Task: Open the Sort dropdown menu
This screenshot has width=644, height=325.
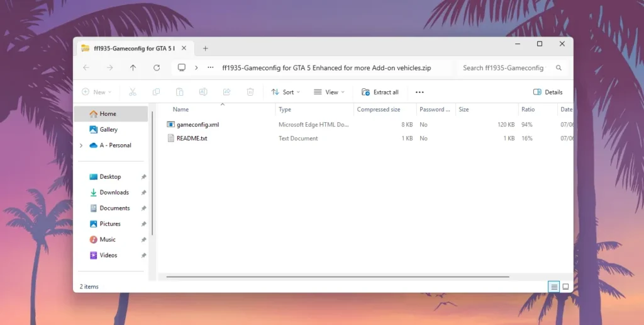Action: pos(286,92)
